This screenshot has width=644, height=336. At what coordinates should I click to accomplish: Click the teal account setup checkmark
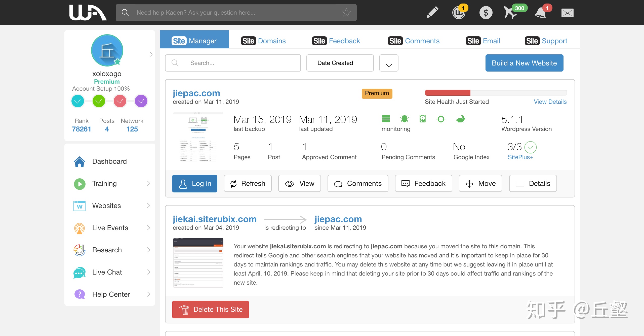78,101
